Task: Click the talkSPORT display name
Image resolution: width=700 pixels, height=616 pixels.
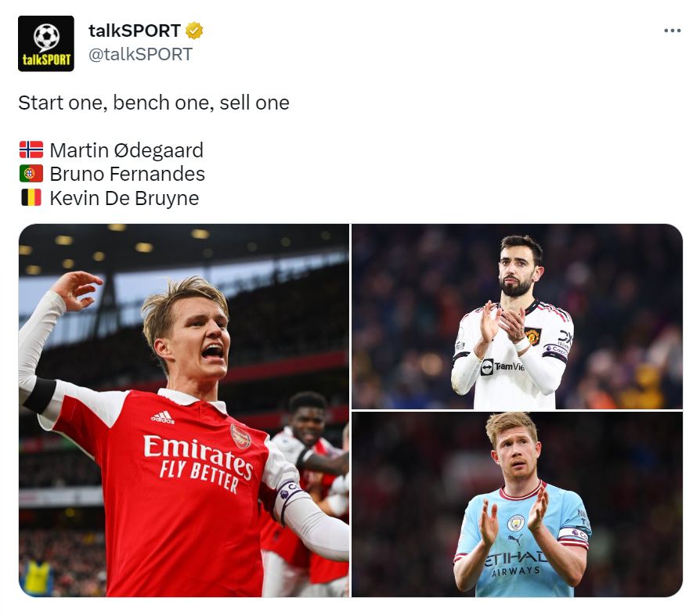Action: [x=135, y=31]
